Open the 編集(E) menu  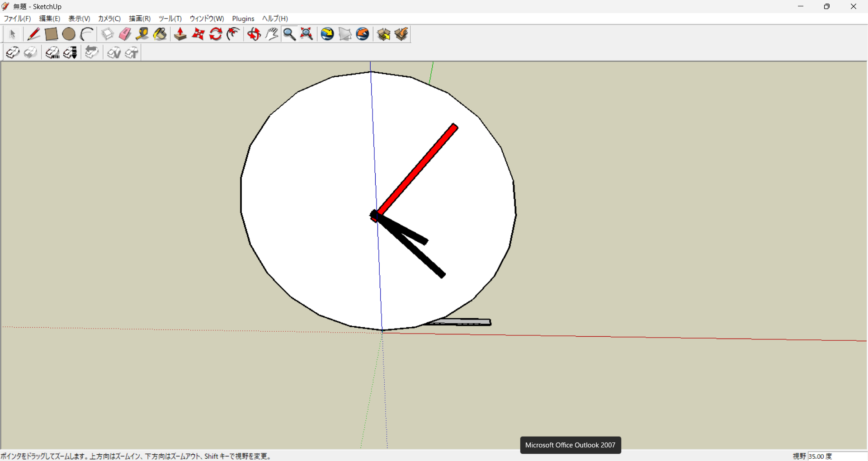[x=50, y=19]
